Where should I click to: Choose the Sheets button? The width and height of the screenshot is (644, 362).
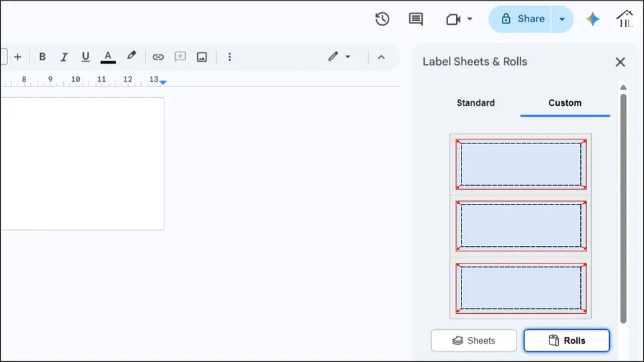474,341
